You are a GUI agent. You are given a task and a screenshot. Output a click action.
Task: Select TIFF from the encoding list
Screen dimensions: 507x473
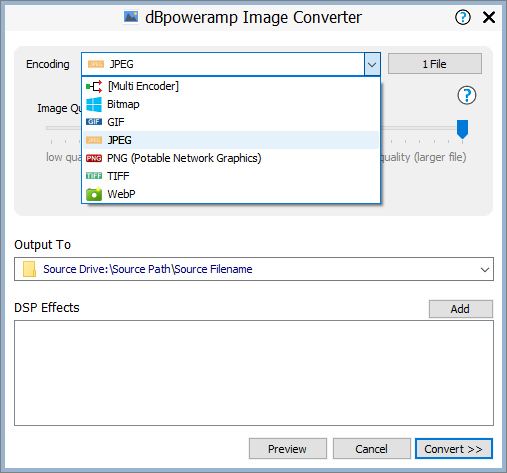coord(231,176)
